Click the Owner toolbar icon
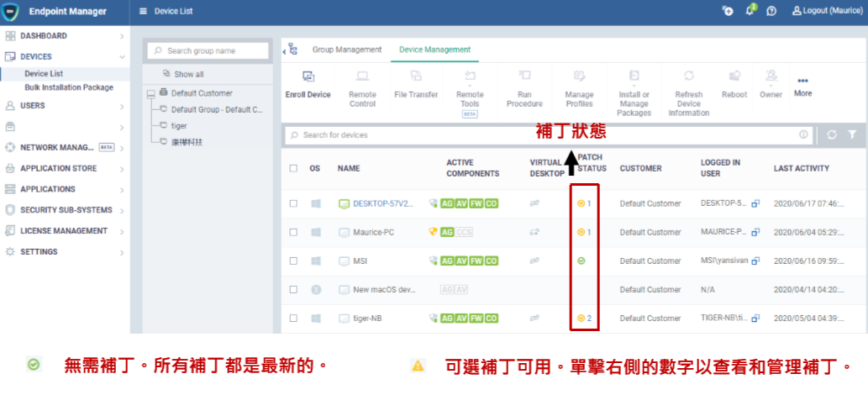Image resolution: width=868 pixels, height=395 pixels. pos(771,76)
